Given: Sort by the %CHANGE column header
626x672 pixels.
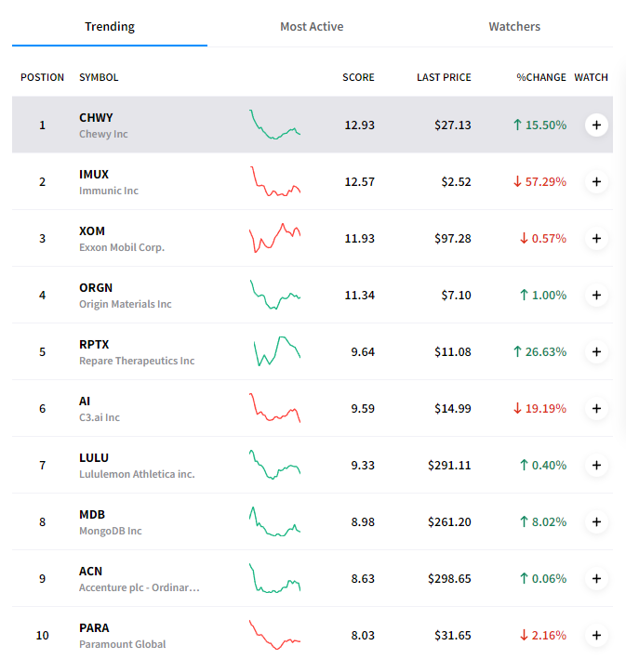Looking at the screenshot, I should pos(541,77).
